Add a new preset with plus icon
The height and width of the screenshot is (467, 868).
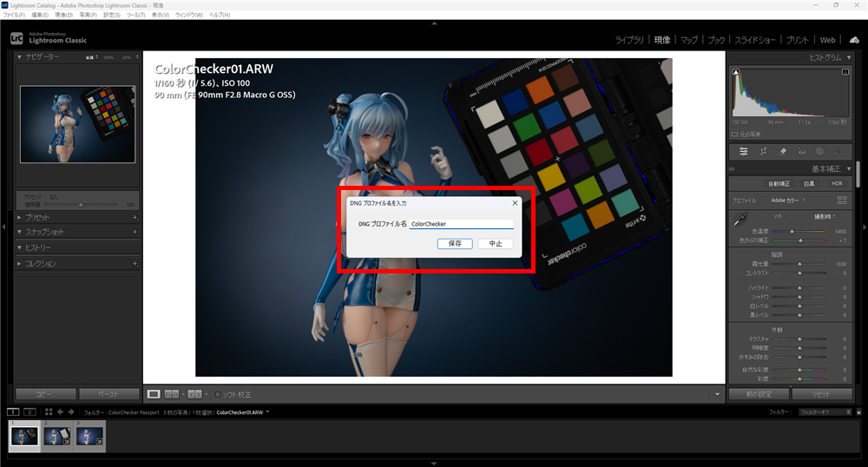[135, 218]
